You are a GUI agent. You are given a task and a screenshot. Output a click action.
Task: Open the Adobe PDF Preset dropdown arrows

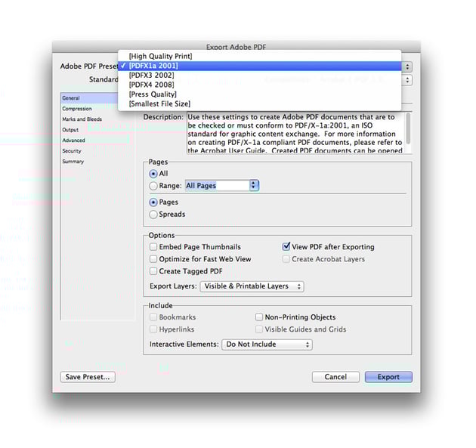click(407, 66)
